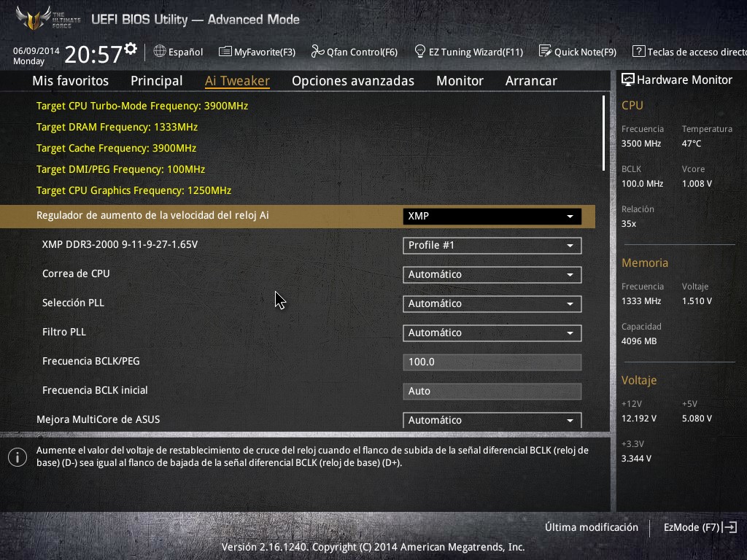
Task: Click the Relación 35x value
Action: (628, 224)
